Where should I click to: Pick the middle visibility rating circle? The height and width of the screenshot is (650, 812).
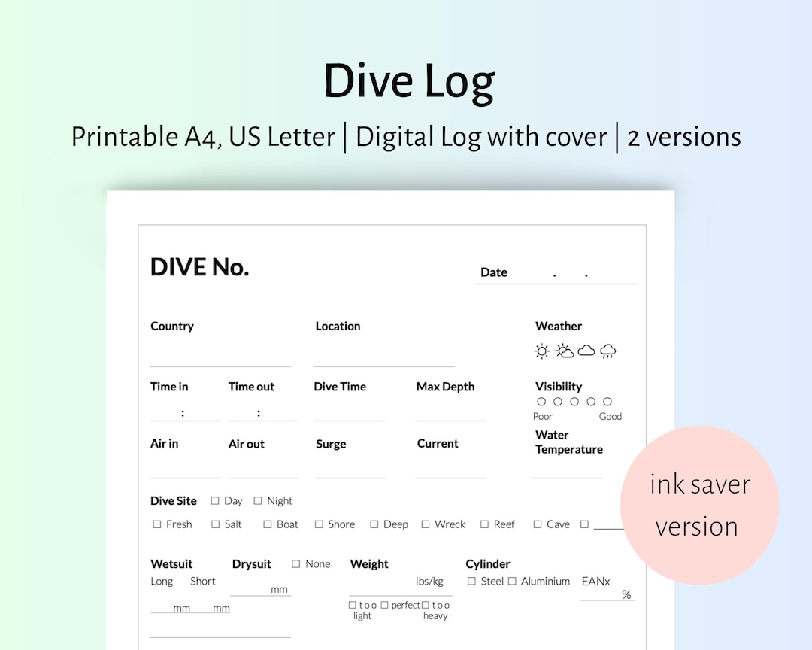574,402
